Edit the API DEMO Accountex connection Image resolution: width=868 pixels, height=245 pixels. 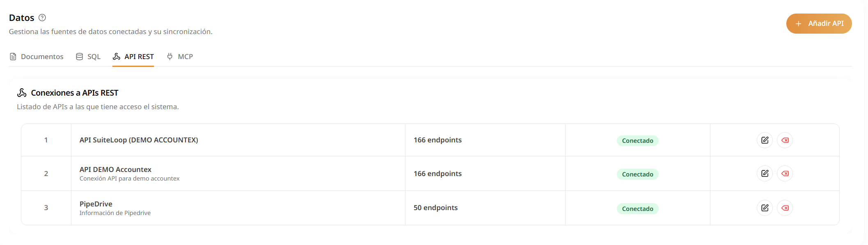[x=765, y=174]
